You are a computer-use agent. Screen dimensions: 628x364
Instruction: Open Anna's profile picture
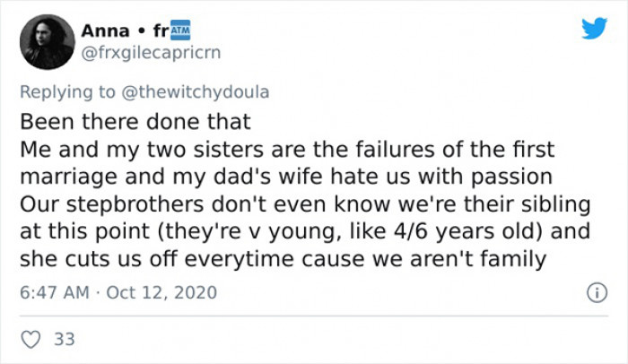[45, 41]
